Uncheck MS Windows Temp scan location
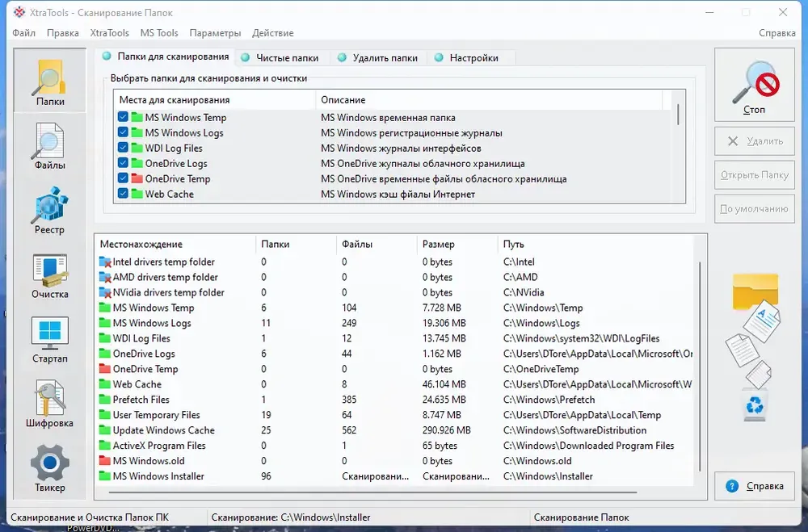Screen dimensions: 808x532 [123, 117]
